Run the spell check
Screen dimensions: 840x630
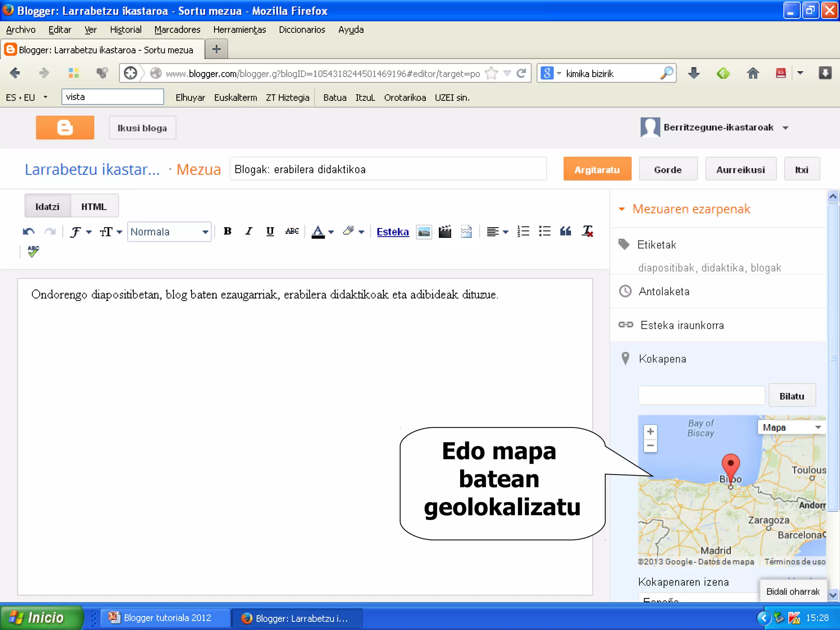tap(33, 251)
